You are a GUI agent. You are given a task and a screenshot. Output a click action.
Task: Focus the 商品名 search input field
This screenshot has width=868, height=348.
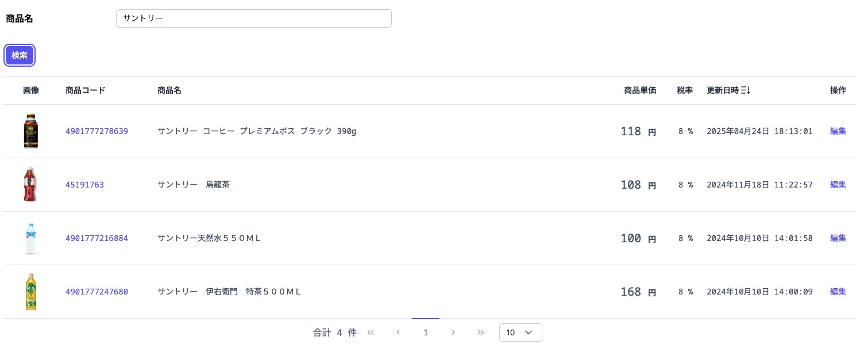coord(253,18)
